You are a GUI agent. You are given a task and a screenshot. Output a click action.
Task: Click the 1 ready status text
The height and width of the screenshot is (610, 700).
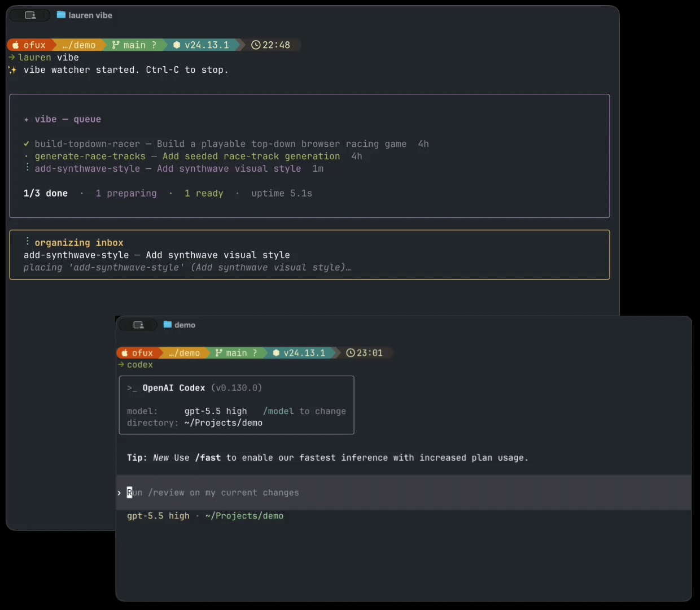[204, 193]
